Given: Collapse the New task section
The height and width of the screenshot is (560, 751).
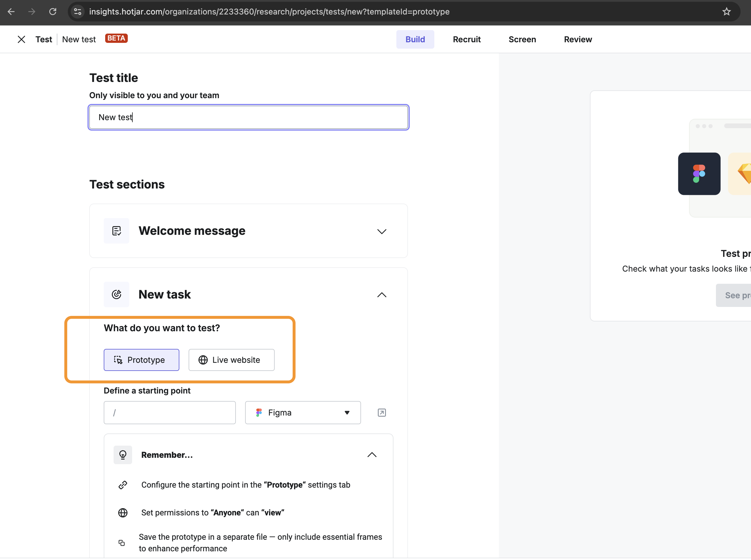Looking at the screenshot, I should (x=382, y=294).
